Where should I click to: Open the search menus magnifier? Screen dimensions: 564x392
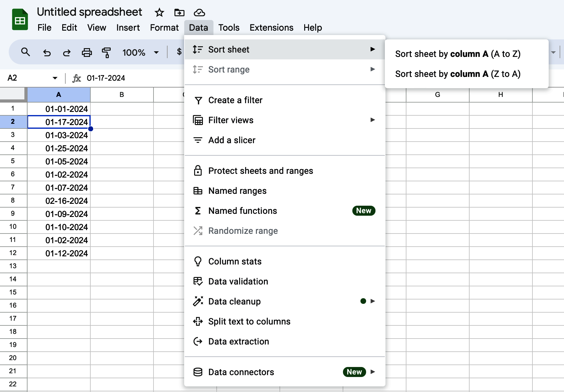click(x=26, y=52)
